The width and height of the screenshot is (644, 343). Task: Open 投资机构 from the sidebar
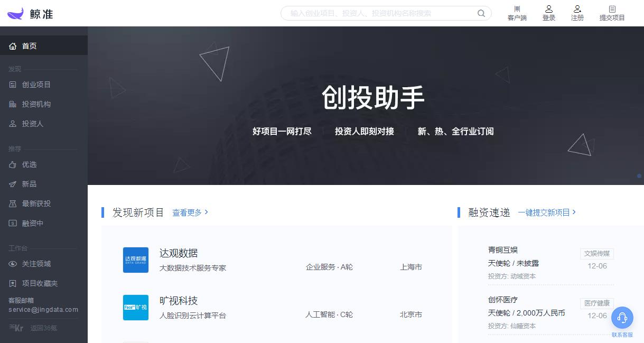(x=12, y=104)
